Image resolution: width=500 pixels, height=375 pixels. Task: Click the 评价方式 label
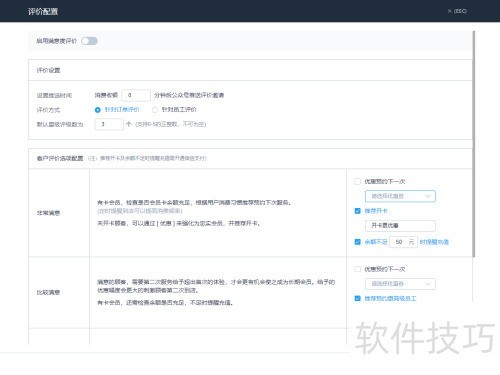point(48,110)
